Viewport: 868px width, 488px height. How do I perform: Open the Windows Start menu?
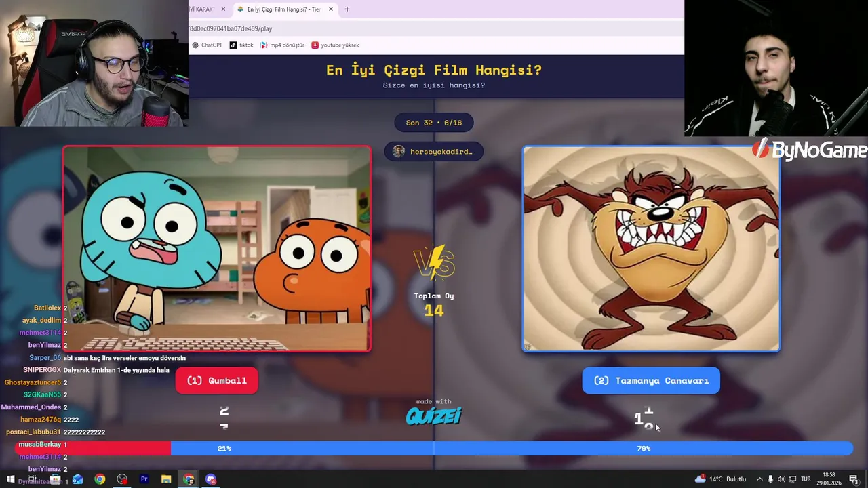(x=10, y=479)
